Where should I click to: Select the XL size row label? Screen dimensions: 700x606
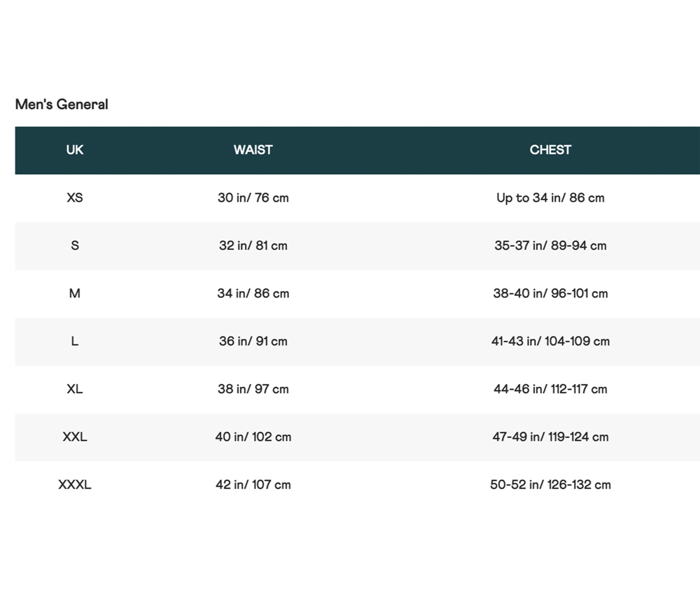coord(75,389)
